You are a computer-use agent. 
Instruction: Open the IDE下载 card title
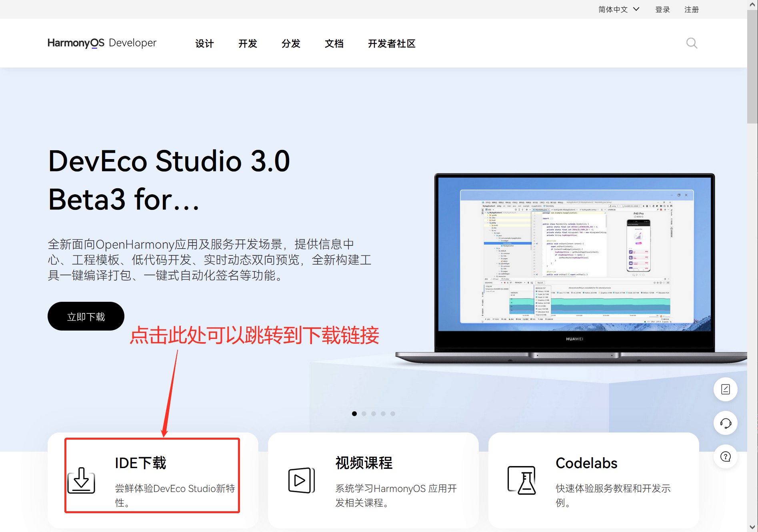click(140, 463)
